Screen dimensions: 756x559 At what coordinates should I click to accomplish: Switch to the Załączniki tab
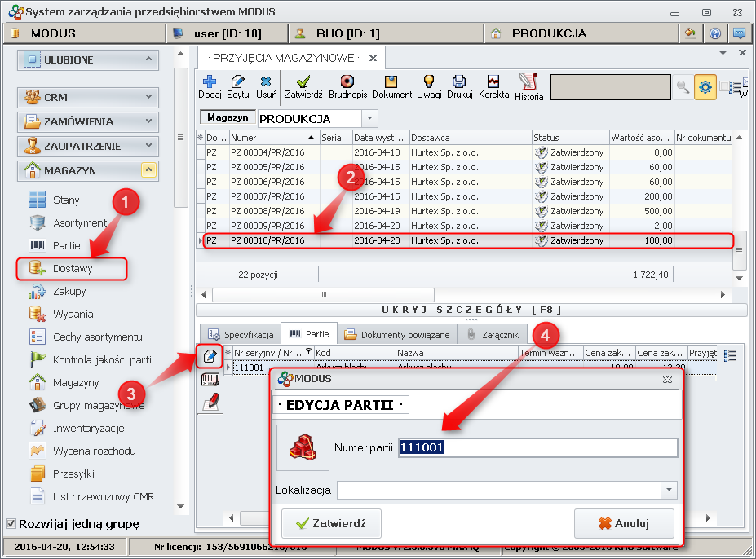pos(493,334)
